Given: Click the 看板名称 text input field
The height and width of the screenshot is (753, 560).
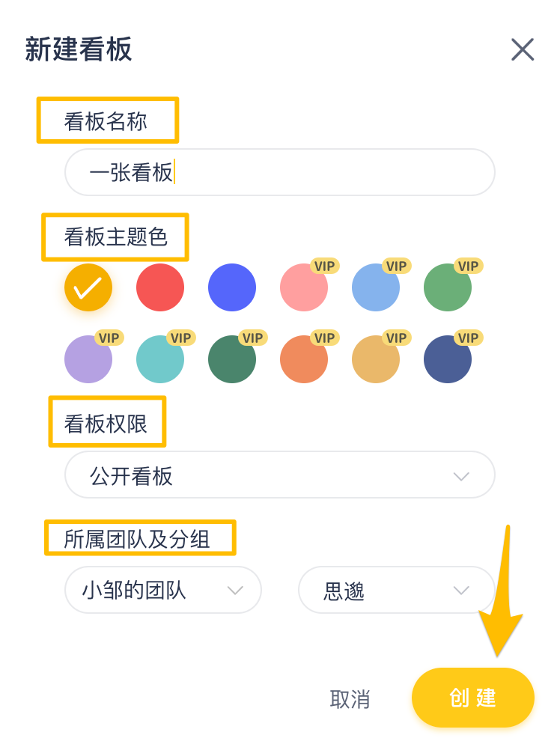Looking at the screenshot, I should tap(279, 172).
